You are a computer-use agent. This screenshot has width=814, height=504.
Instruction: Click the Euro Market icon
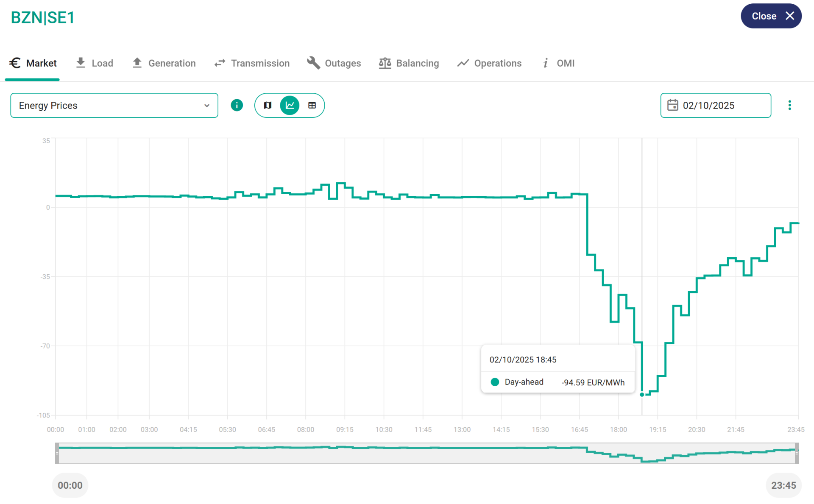pos(15,63)
